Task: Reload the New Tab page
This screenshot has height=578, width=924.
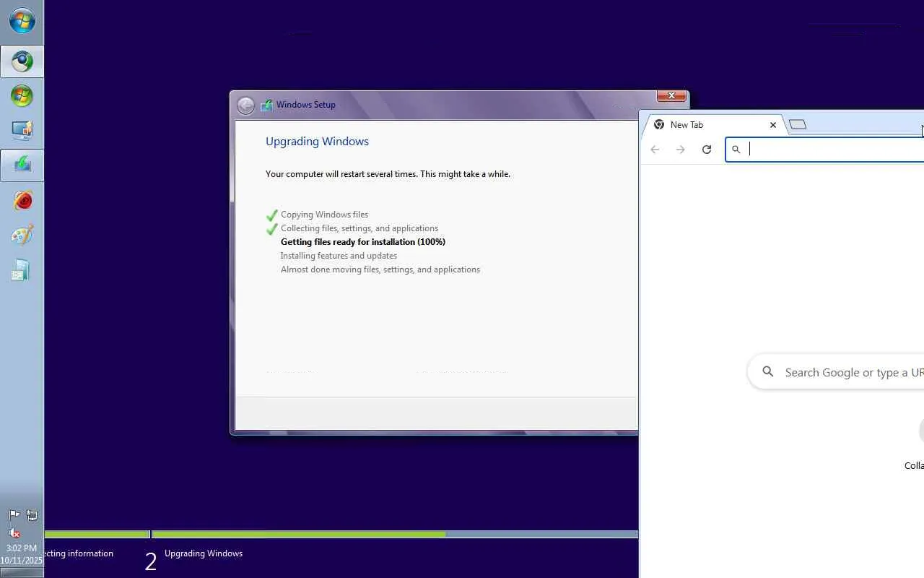Action: 707,150
